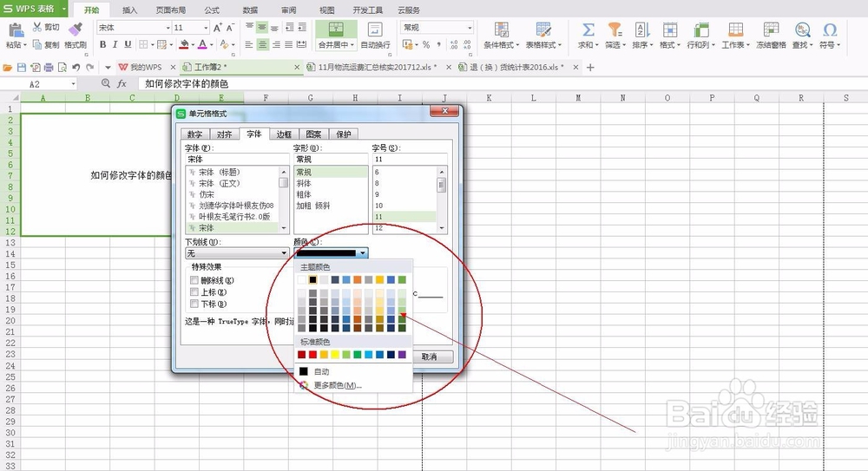The height and width of the screenshot is (471, 868).
Task: Enable the 下标 subscript checkbox
Action: (194, 304)
